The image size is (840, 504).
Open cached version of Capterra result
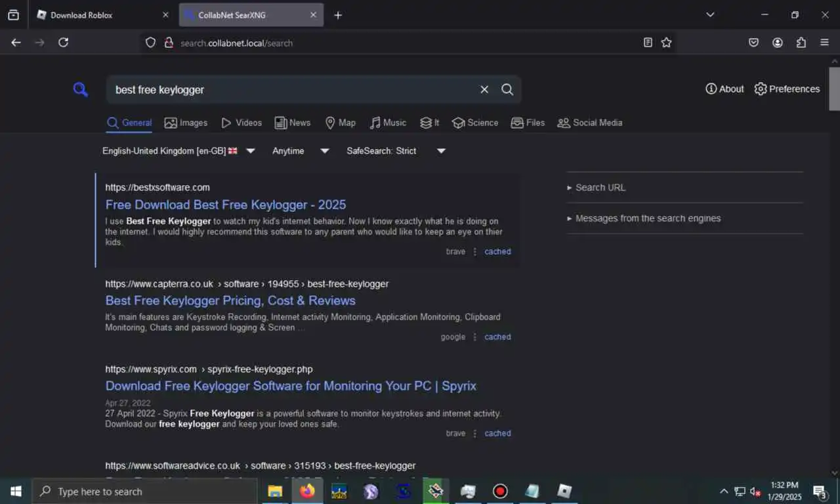coord(497,337)
